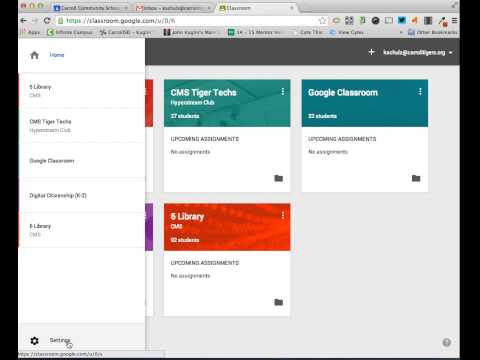Select CMS Tiger Techs in the sidebar list
Viewport: 480px width, 360px height.
pos(82,125)
